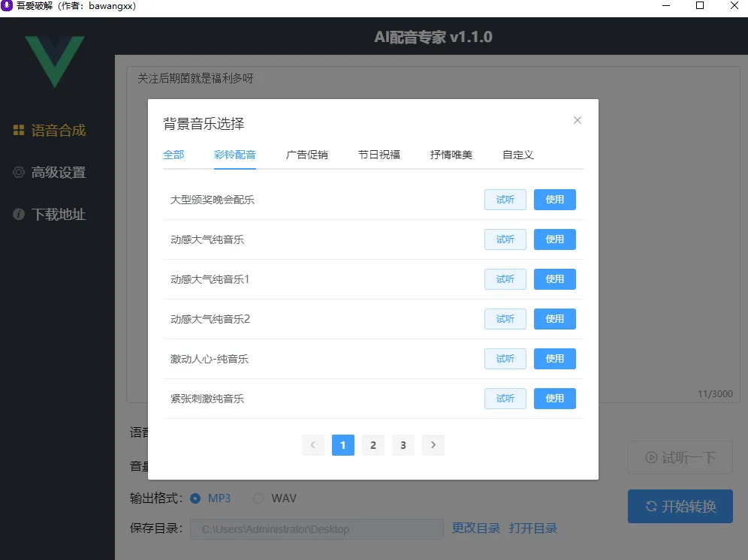Select pagination page 1

(x=343, y=445)
